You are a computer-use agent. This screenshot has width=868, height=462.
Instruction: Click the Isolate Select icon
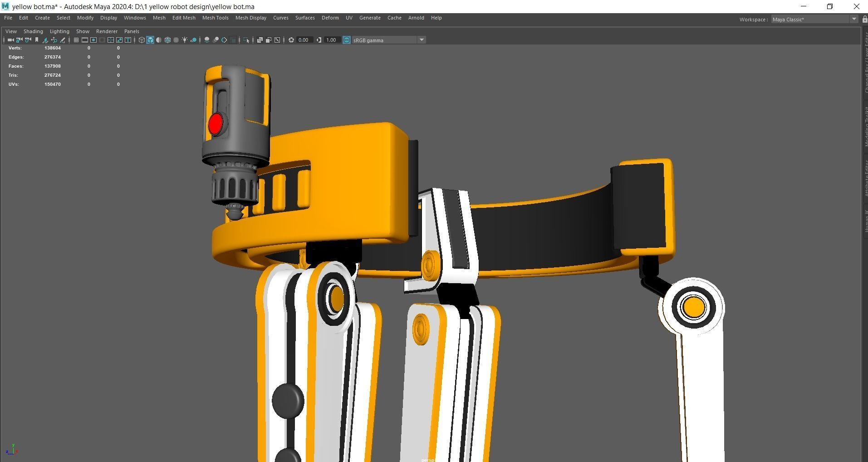pyautogui.click(x=246, y=40)
